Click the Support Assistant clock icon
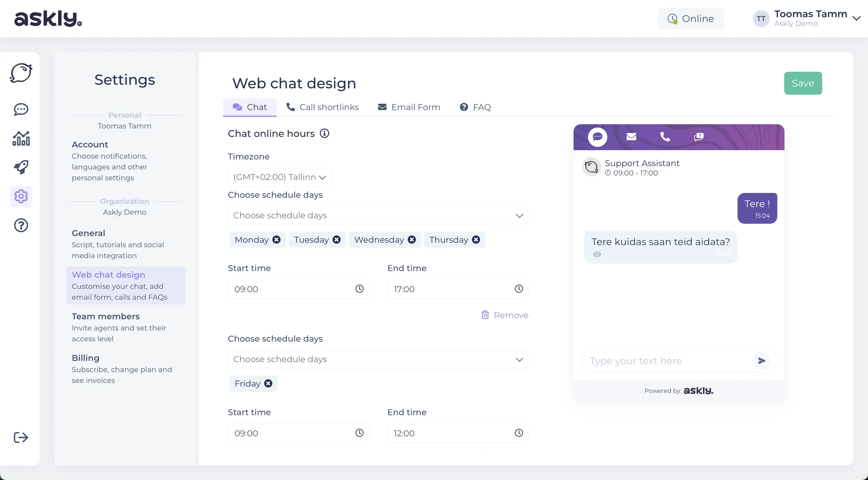The height and width of the screenshot is (480, 868). pos(607,172)
